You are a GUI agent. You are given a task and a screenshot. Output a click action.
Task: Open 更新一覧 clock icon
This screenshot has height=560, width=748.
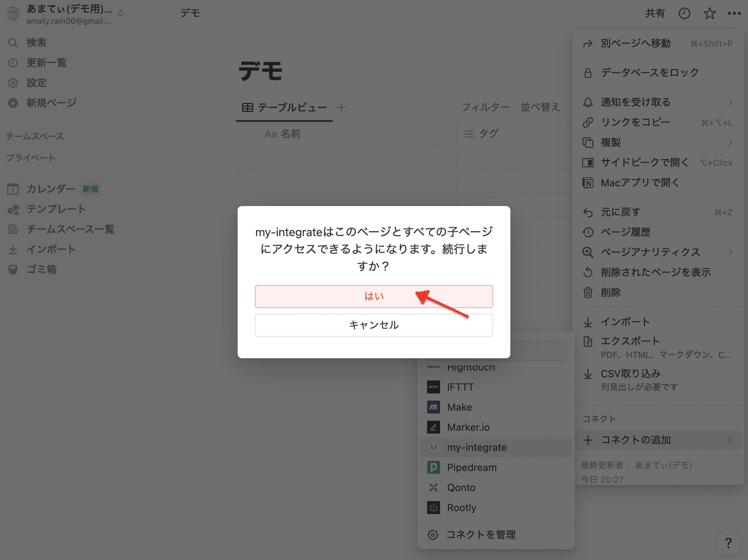13,63
